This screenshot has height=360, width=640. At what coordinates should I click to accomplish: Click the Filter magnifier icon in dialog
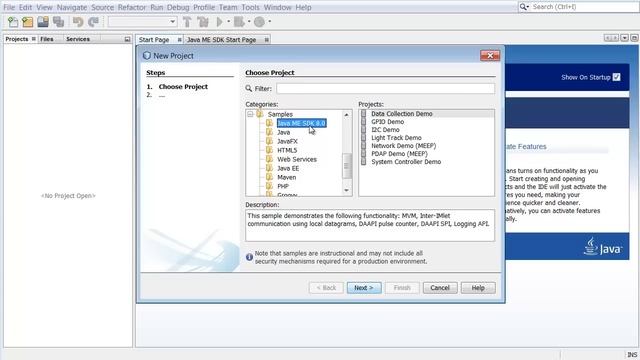[249, 88]
